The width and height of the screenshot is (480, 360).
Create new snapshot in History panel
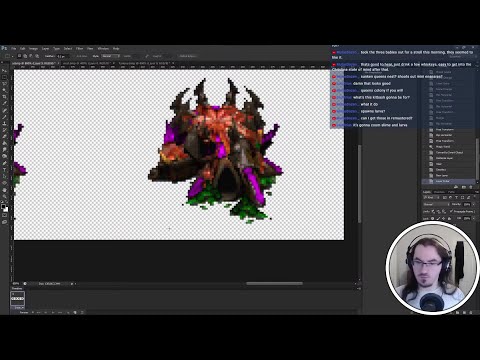(464, 187)
